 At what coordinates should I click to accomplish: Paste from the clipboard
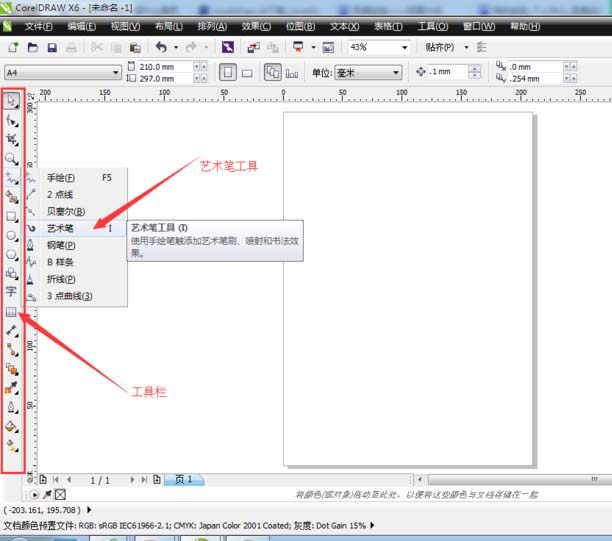pos(135,48)
